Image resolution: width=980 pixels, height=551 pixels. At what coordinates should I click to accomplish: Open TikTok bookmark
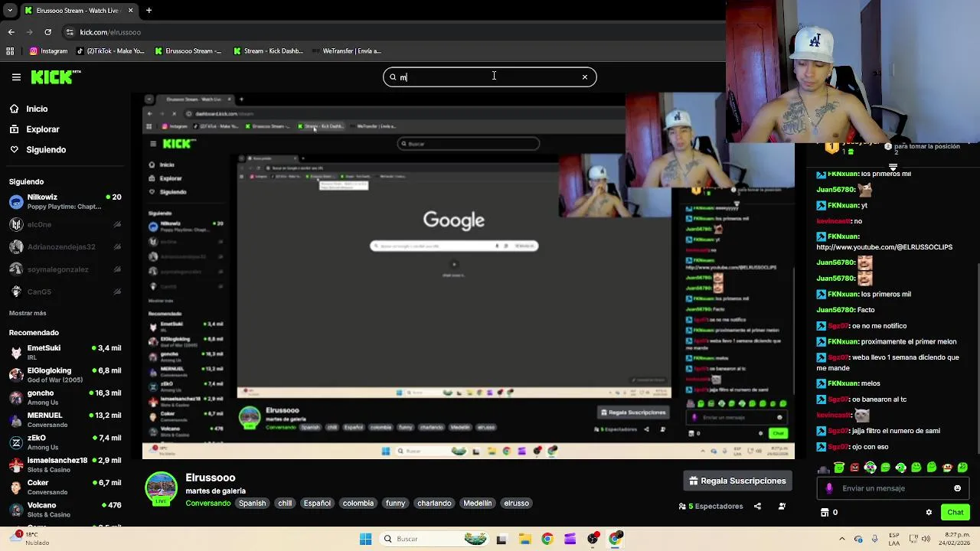[110, 51]
